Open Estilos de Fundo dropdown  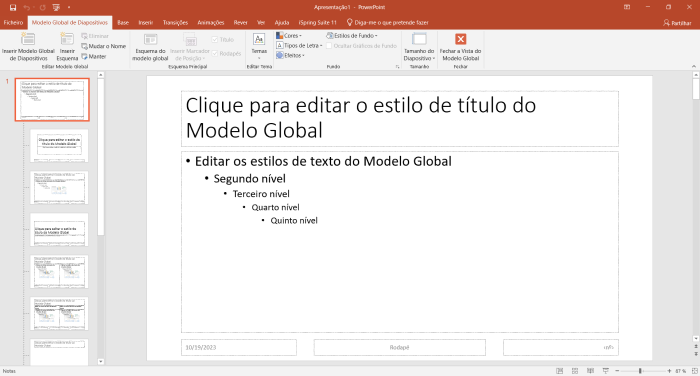(x=352, y=36)
